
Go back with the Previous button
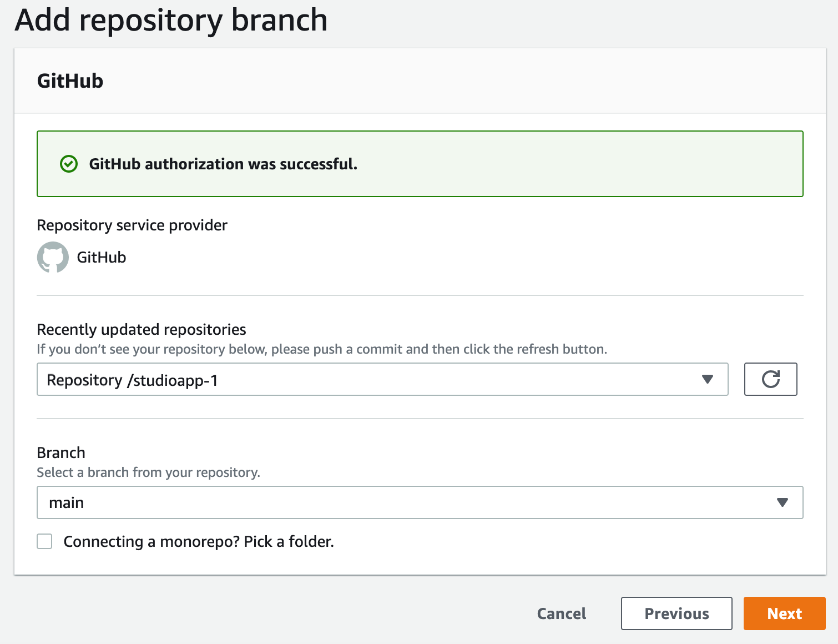(x=677, y=613)
